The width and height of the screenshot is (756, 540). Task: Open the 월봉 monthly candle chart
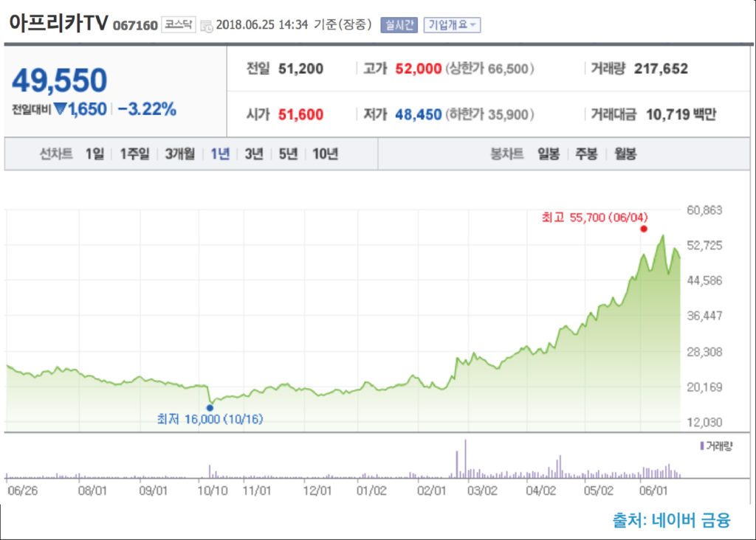tap(625, 153)
